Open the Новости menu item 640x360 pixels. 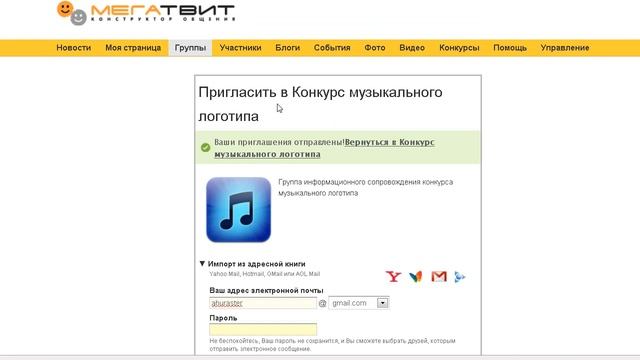tap(73, 48)
